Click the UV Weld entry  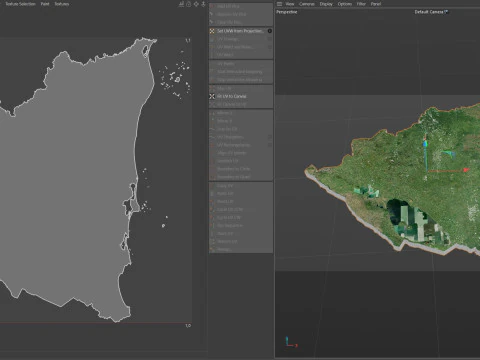tap(241, 55)
